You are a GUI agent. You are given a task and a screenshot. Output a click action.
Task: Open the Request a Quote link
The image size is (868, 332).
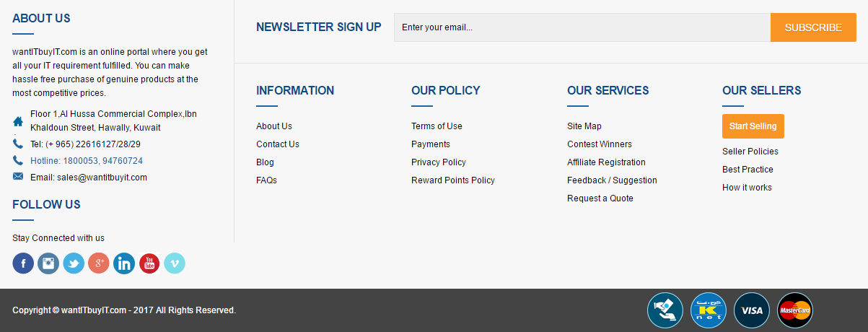click(x=600, y=198)
